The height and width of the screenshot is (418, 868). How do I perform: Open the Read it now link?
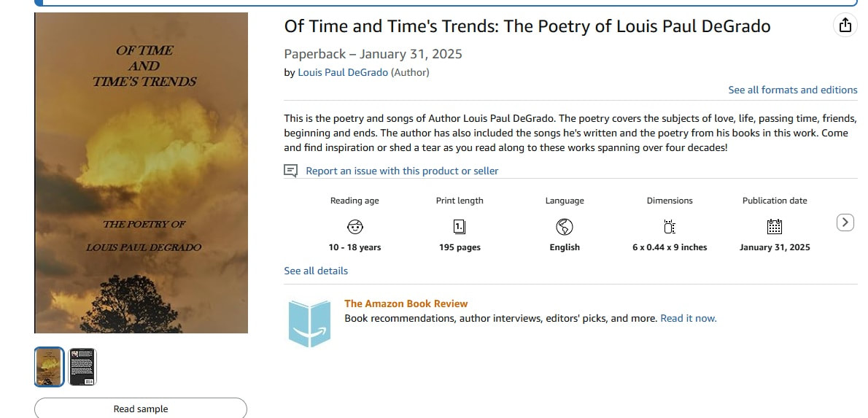pos(688,318)
